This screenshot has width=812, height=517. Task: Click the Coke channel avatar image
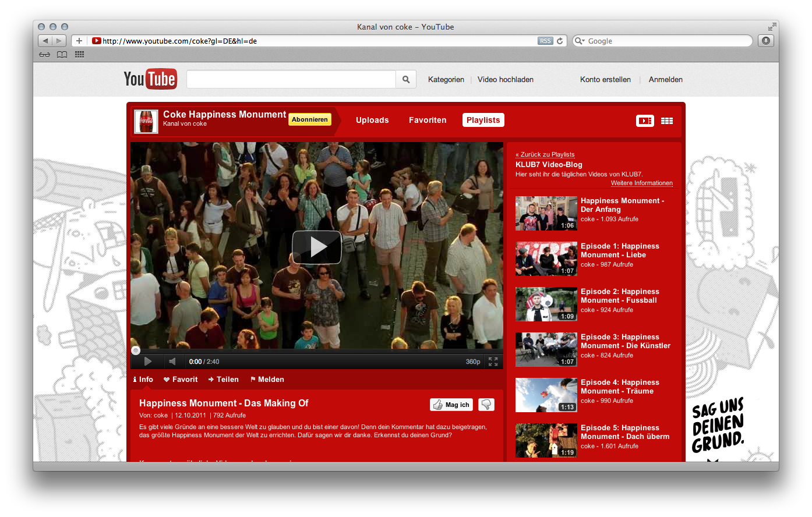(146, 121)
